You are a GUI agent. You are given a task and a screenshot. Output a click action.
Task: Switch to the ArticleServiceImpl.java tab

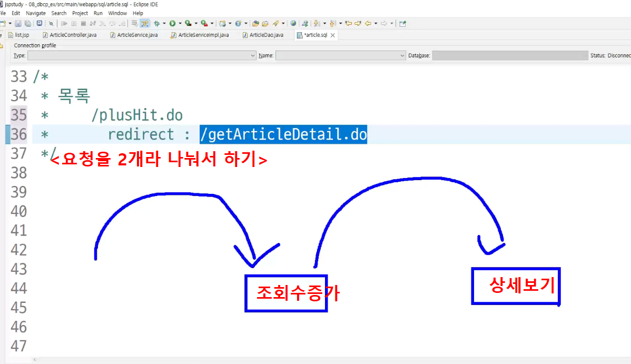click(200, 35)
